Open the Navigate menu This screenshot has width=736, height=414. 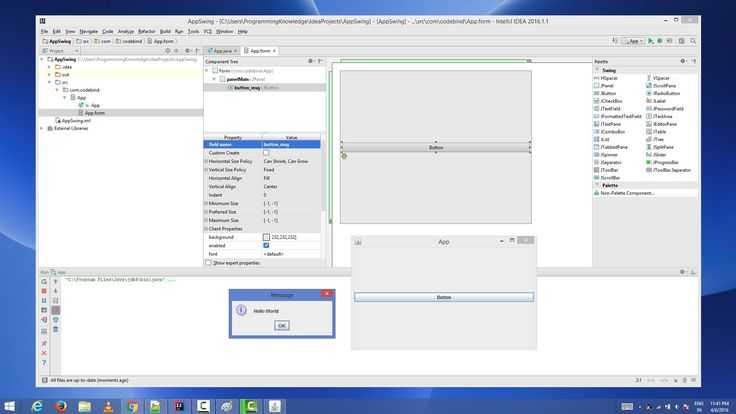(x=89, y=31)
